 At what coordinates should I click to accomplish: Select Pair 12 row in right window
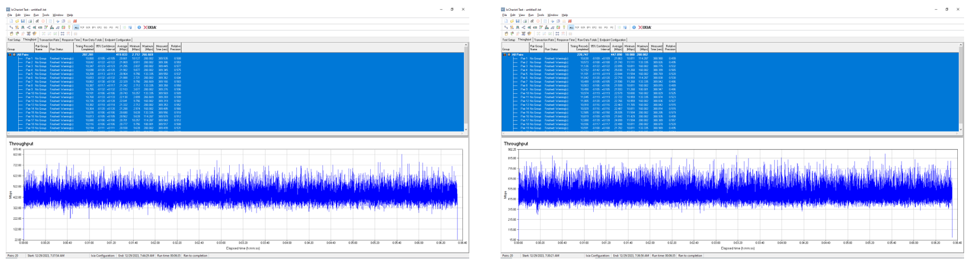click(730, 101)
